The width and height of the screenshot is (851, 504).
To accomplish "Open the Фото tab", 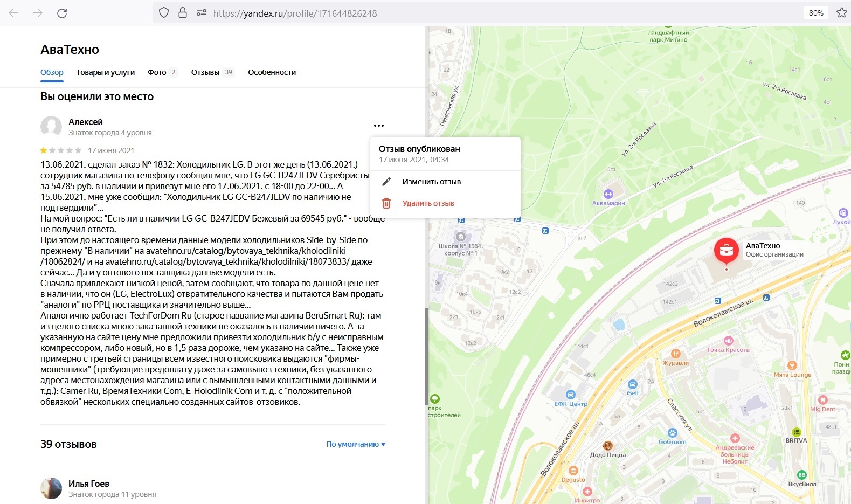I will [162, 72].
